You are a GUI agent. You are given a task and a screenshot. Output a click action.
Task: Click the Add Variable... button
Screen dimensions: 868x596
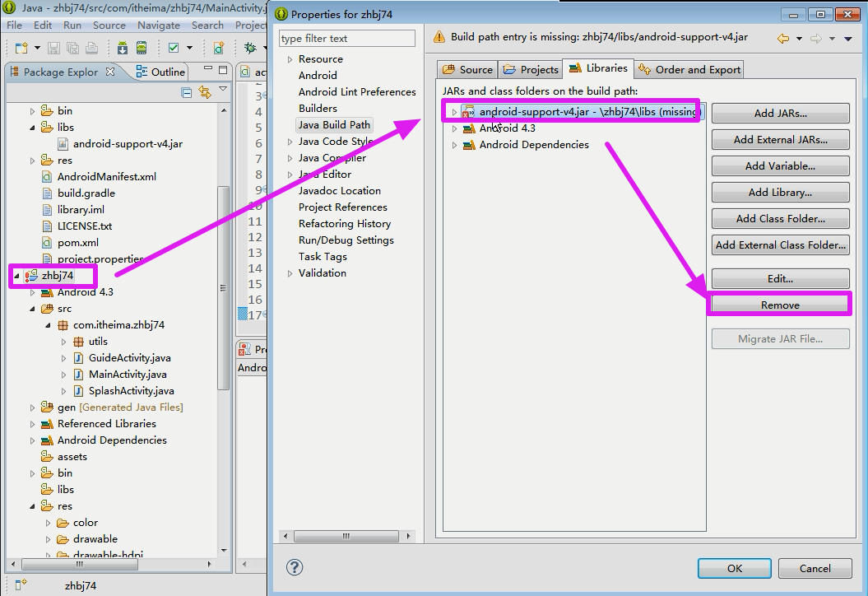click(x=781, y=165)
